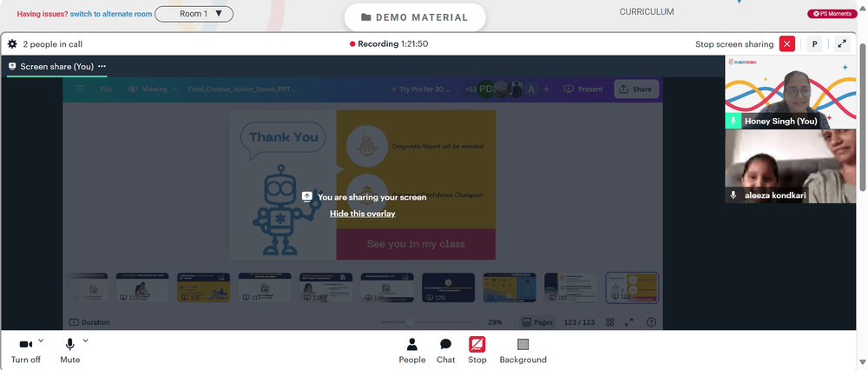Expand call to fullscreen with arrows icon
The width and height of the screenshot is (868, 370).
click(842, 43)
